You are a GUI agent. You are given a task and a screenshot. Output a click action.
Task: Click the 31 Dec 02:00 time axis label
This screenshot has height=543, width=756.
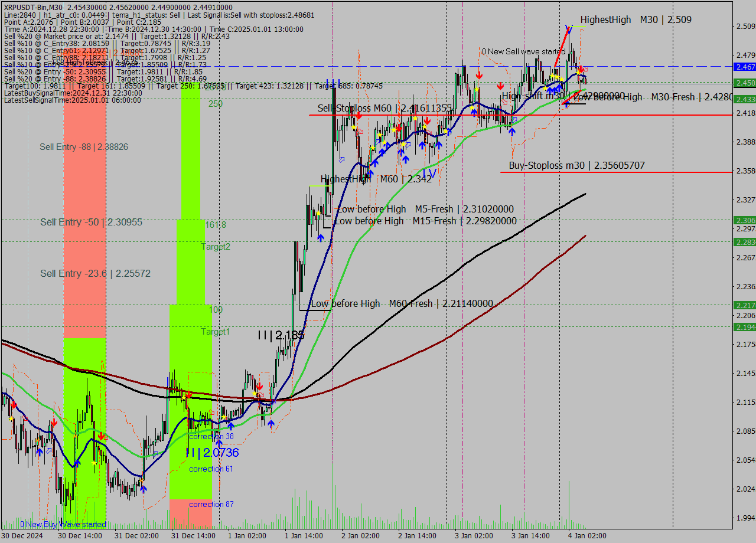click(x=136, y=536)
